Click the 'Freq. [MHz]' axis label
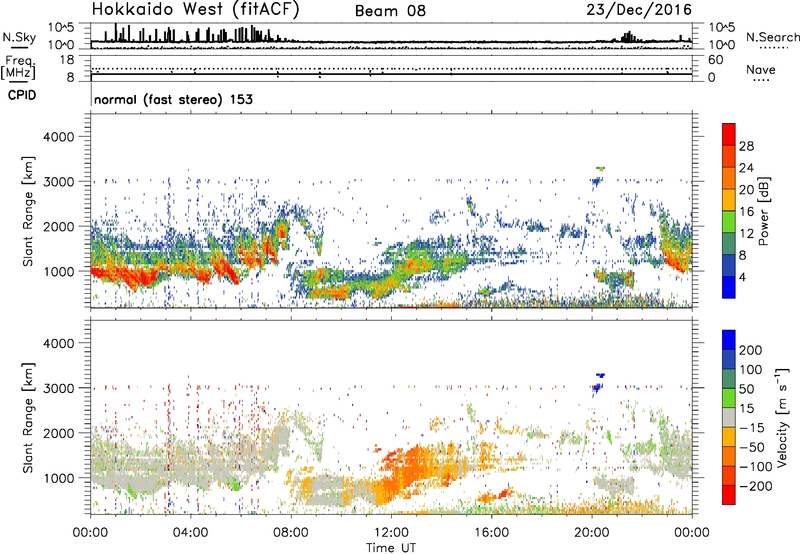 pos(19,68)
